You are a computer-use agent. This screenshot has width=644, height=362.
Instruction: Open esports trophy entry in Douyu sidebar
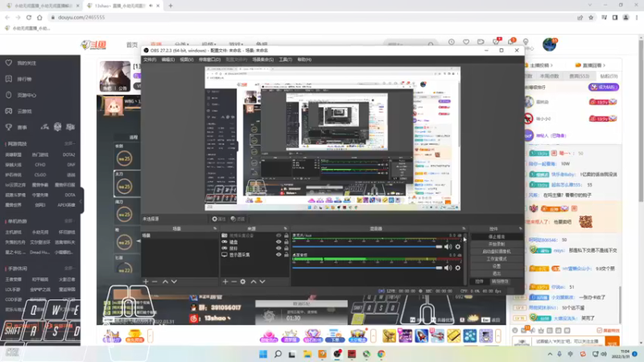9,127
